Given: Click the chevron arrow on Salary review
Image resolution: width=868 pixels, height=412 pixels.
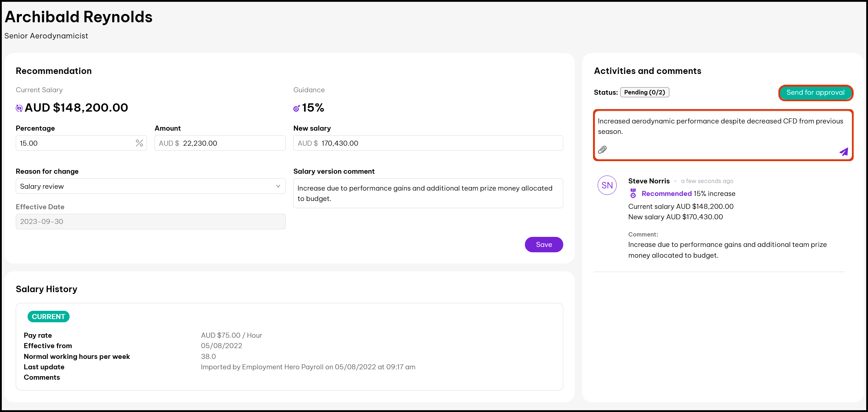Looking at the screenshot, I should point(278,186).
